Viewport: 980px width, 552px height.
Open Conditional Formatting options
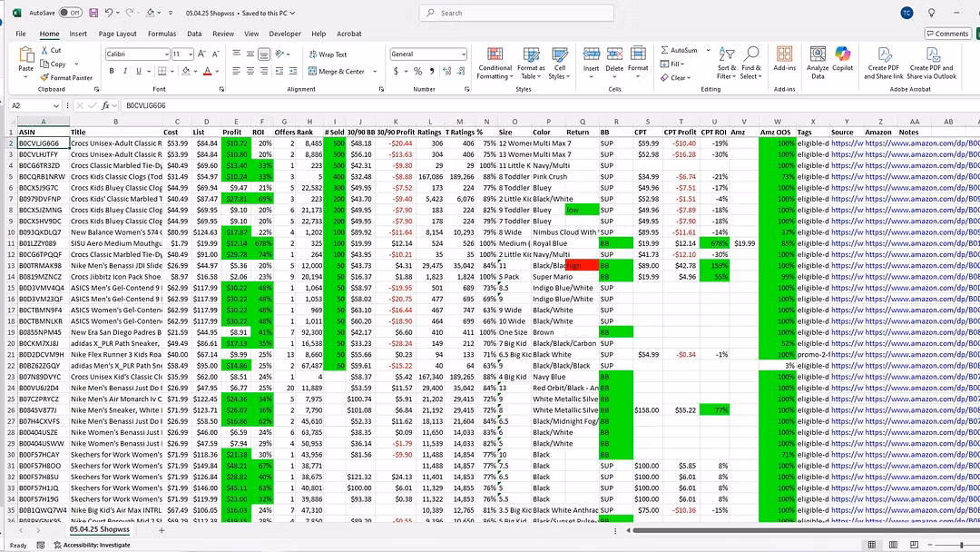pyautogui.click(x=495, y=60)
